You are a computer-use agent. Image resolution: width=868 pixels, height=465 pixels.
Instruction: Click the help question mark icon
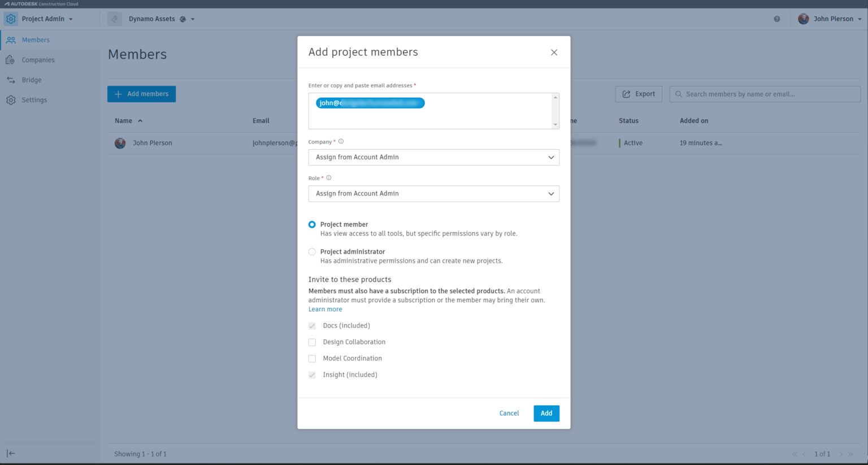[777, 19]
